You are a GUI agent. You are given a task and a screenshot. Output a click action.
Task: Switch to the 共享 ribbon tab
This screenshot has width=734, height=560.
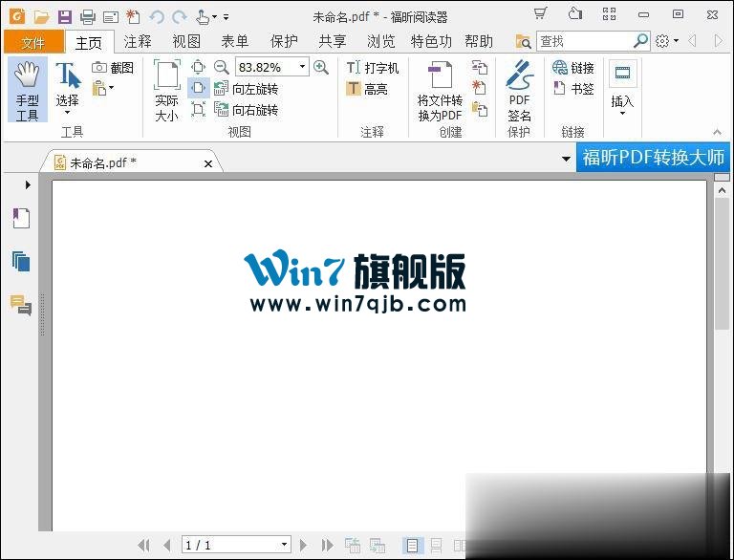(x=333, y=42)
